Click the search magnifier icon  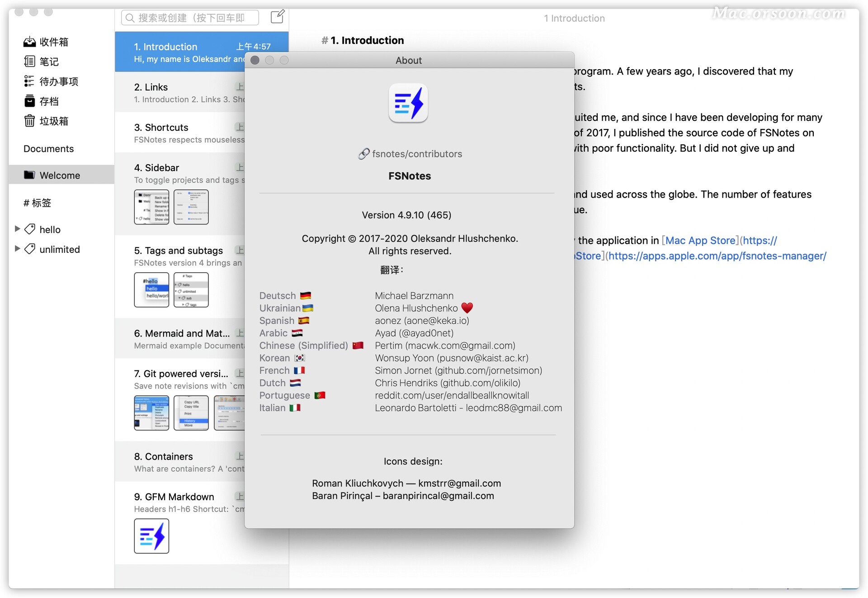130,18
